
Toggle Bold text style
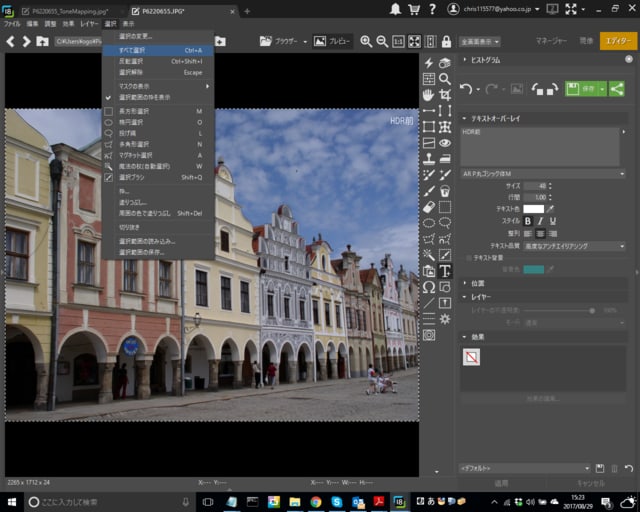tap(527, 221)
